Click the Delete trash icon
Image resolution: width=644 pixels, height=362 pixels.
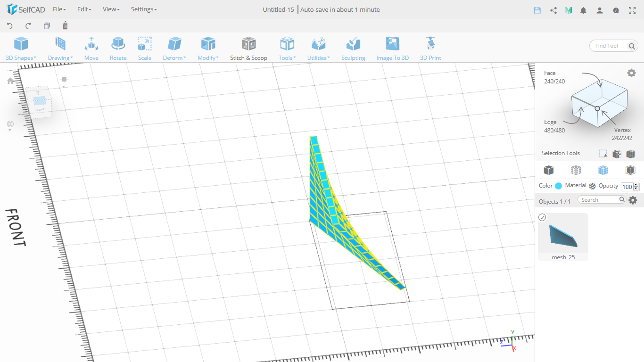click(x=65, y=25)
